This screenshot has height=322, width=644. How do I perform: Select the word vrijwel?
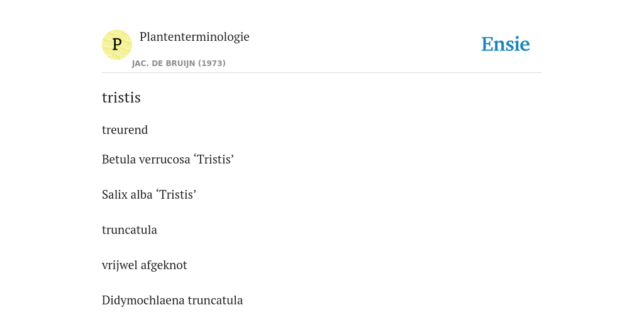point(120,265)
